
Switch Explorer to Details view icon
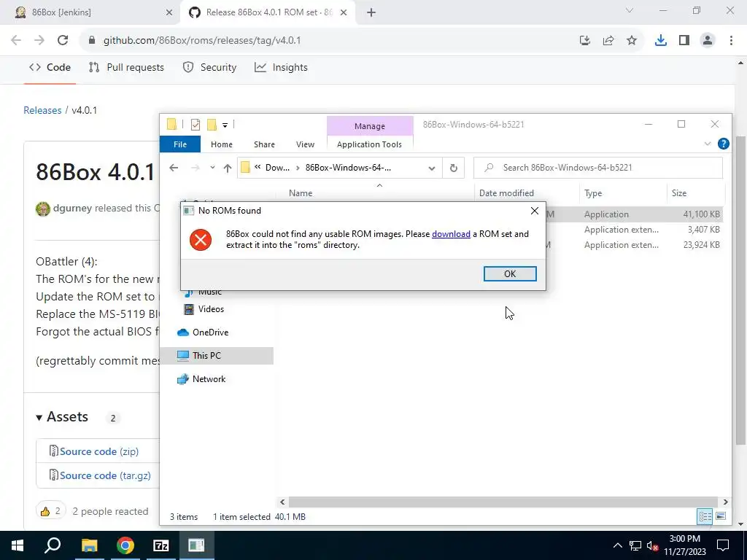[705, 516]
